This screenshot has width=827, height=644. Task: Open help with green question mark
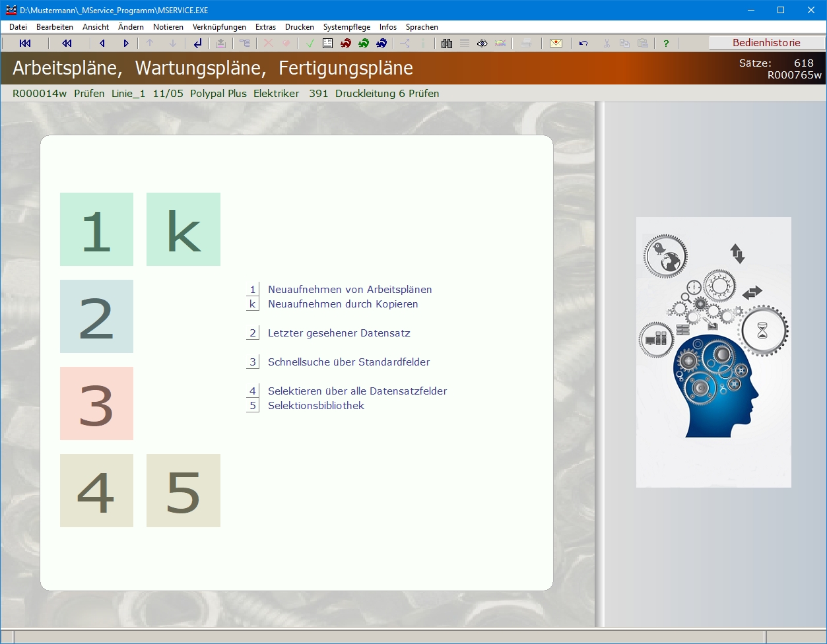pyautogui.click(x=666, y=44)
